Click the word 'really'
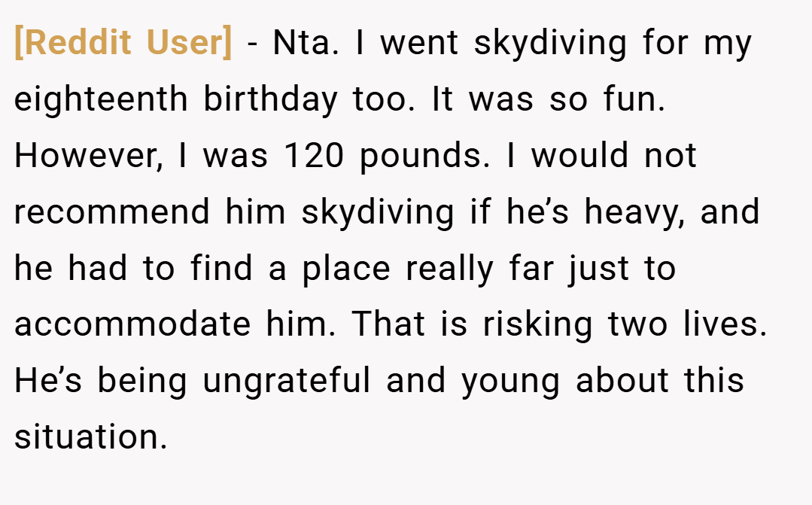The height and width of the screenshot is (505, 812). tap(449, 269)
